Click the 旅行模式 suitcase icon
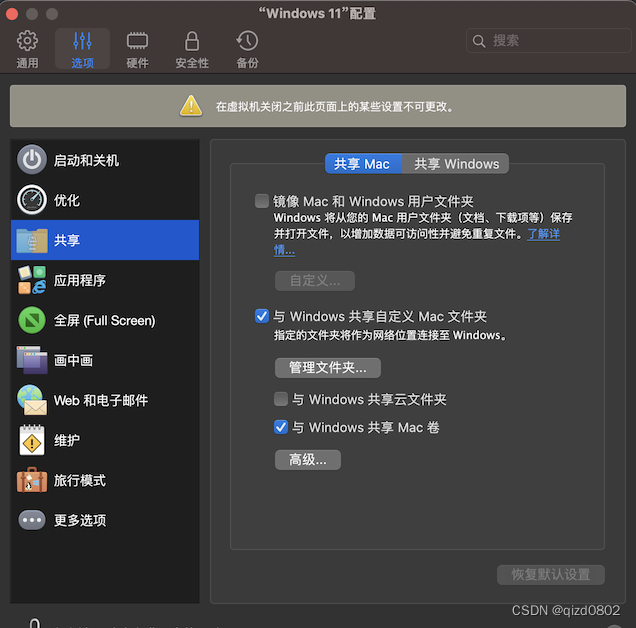The image size is (636, 628). 32,480
